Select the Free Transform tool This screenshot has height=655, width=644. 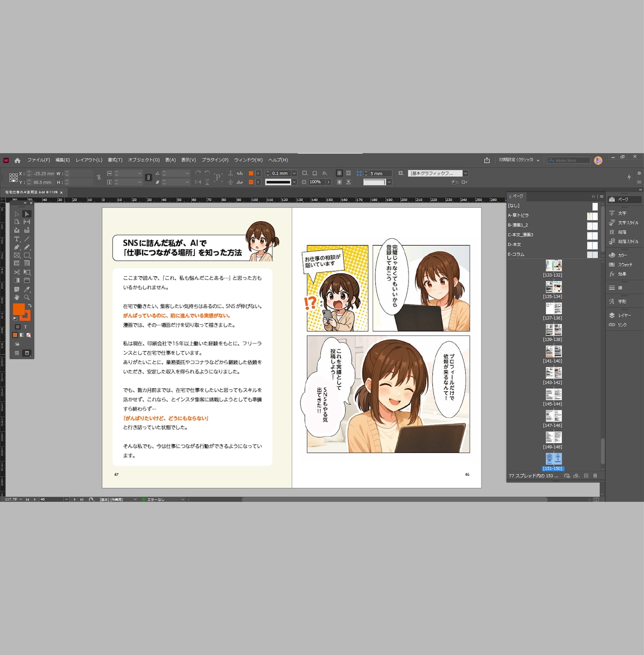pos(27,272)
